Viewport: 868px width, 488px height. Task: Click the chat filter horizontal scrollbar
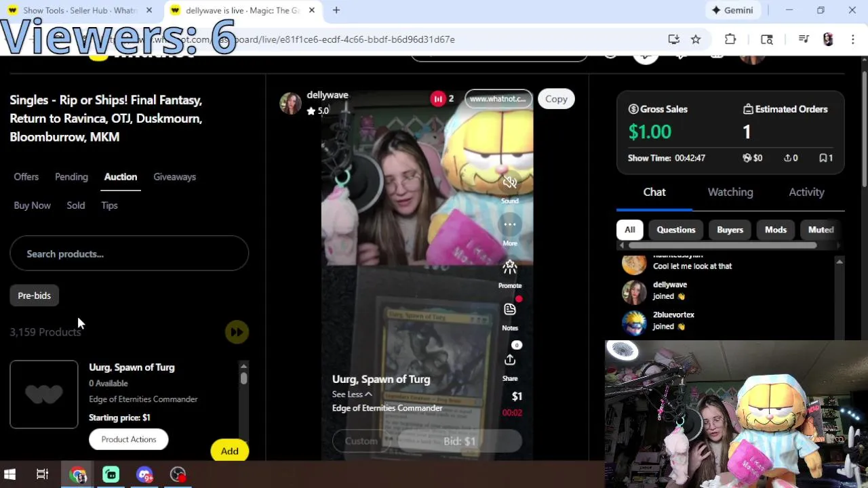click(722, 245)
